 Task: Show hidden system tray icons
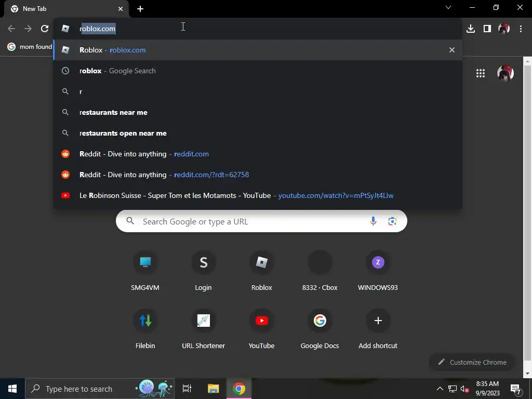coord(440,389)
